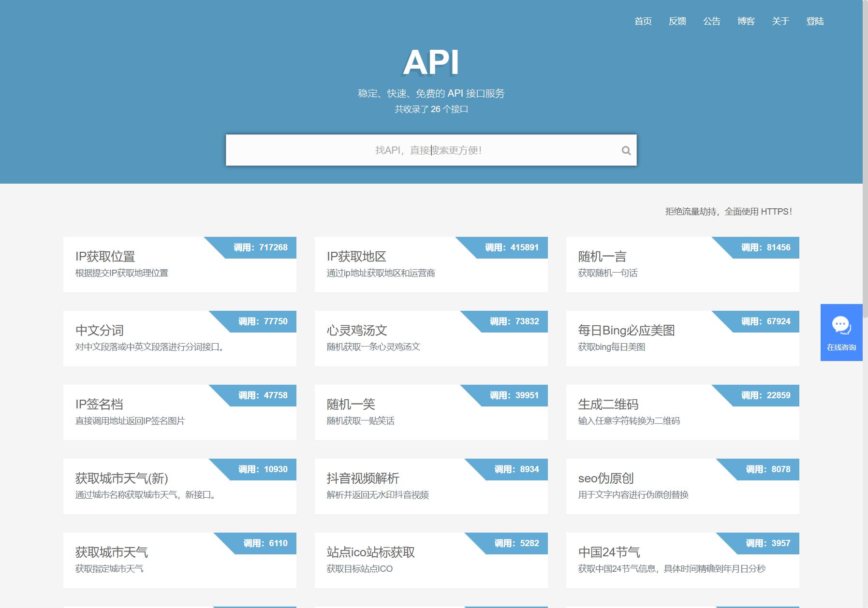Open the 获取城市天气 card with 6110 calls
The image size is (868, 608).
point(180,560)
